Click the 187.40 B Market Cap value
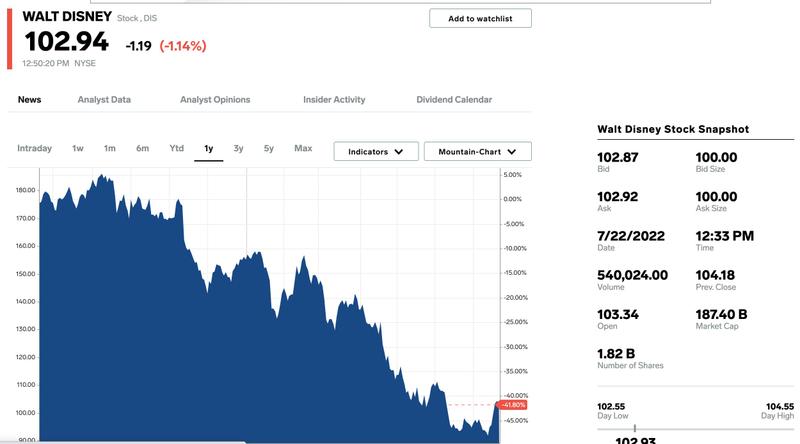This screenshot has height=444, width=800. 721,314
